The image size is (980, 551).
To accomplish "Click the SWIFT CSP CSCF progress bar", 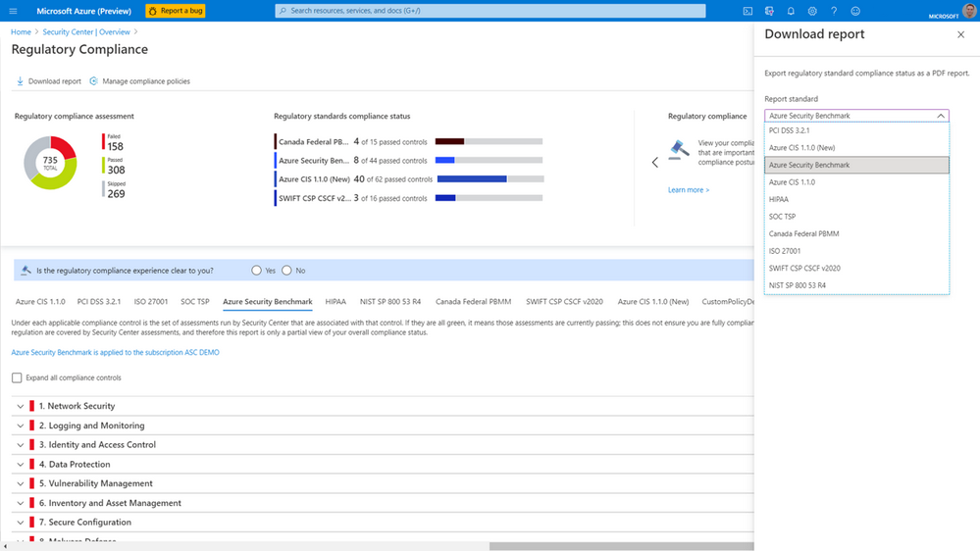I will pos(489,198).
